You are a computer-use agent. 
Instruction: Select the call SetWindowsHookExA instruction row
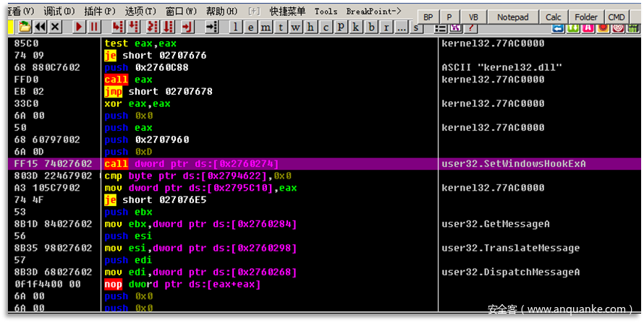point(217,164)
